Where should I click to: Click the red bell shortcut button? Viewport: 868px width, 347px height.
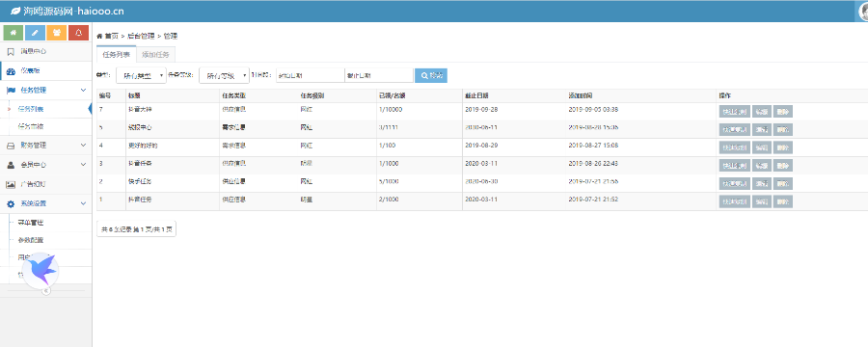[79, 33]
